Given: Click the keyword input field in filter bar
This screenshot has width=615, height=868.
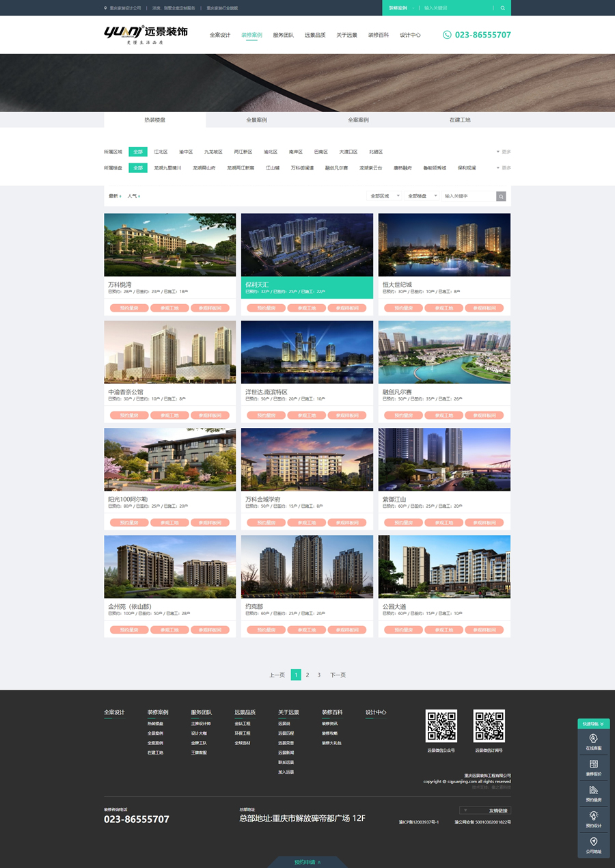Looking at the screenshot, I should [468, 196].
